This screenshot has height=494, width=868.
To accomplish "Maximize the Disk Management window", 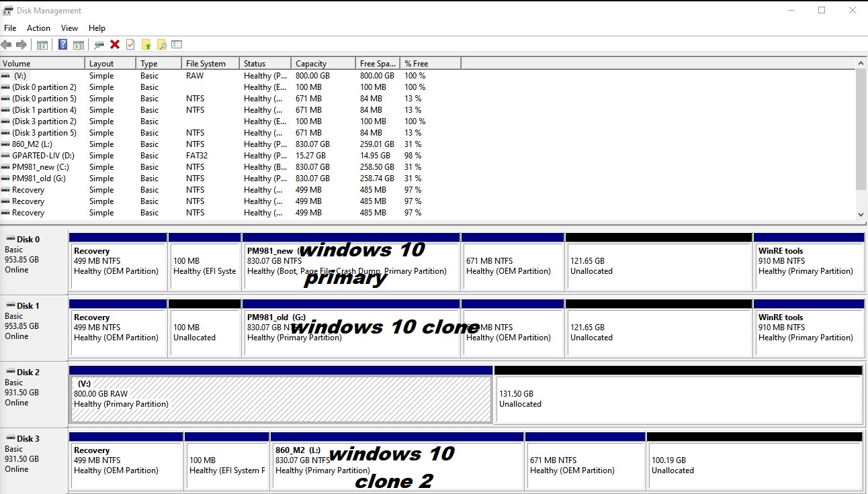I will [822, 10].
